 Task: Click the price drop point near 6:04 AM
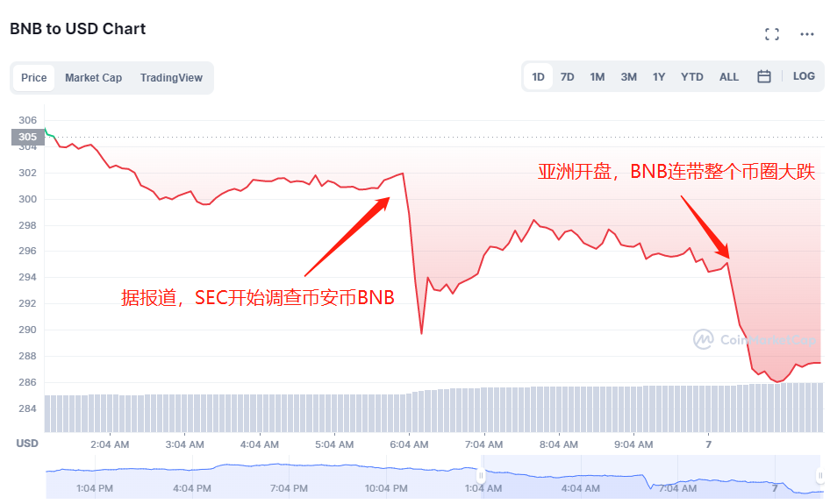(x=421, y=333)
